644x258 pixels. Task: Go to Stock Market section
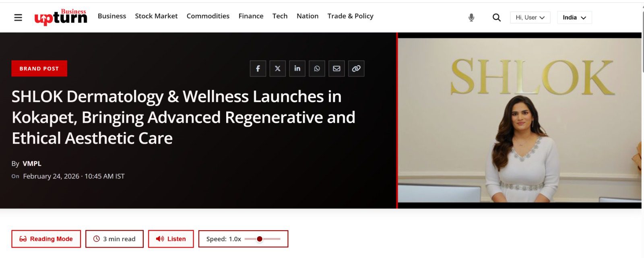tap(156, 16)
